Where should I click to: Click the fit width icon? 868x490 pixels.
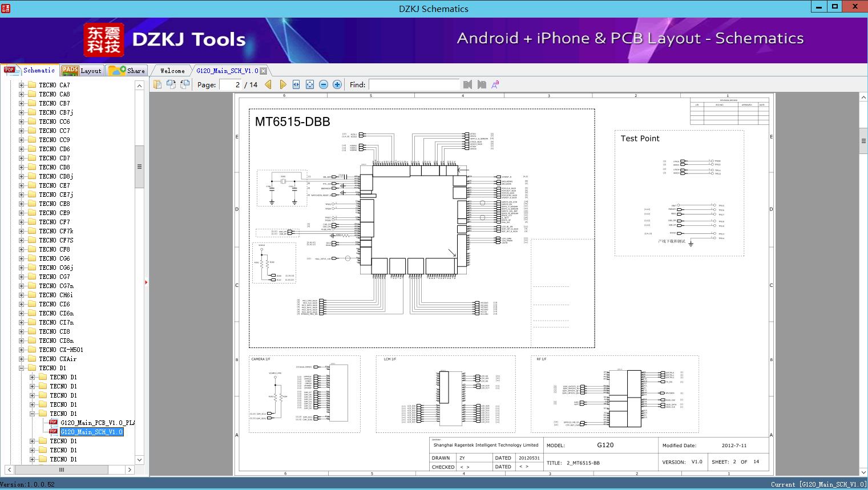[296, 84]
